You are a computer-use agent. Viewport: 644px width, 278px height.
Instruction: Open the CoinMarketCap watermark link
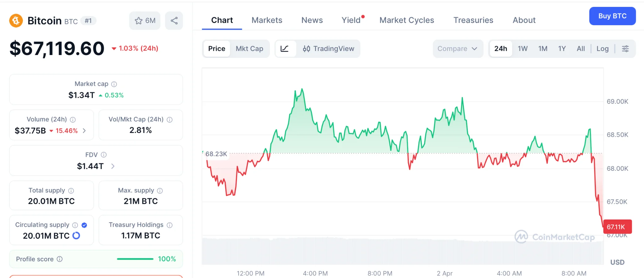coord(556,237)
